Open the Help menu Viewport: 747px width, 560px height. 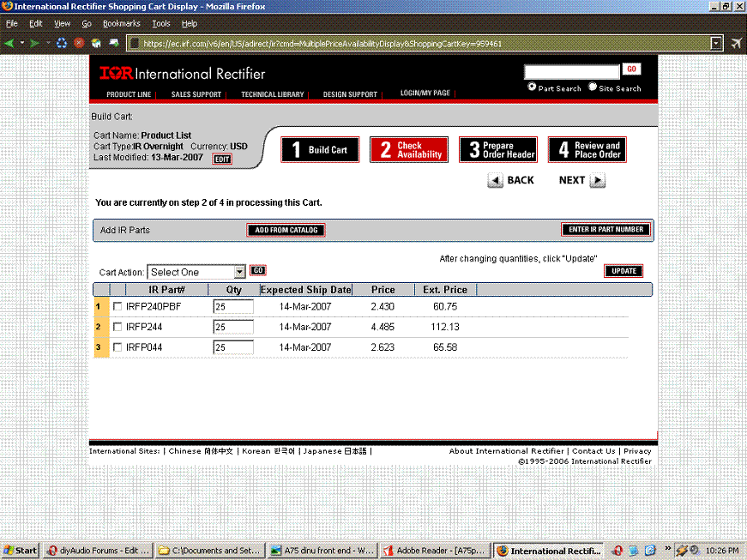(190, 23)
